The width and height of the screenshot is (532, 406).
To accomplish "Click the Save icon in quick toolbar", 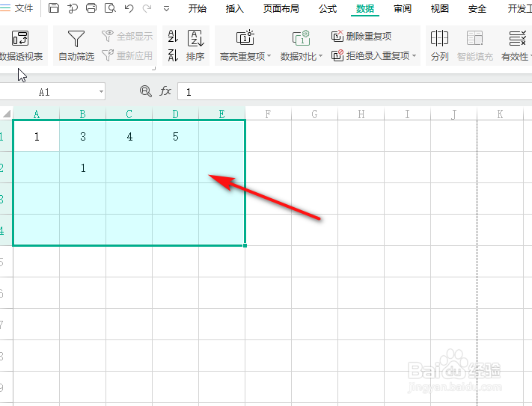I will tap(54, 7).
